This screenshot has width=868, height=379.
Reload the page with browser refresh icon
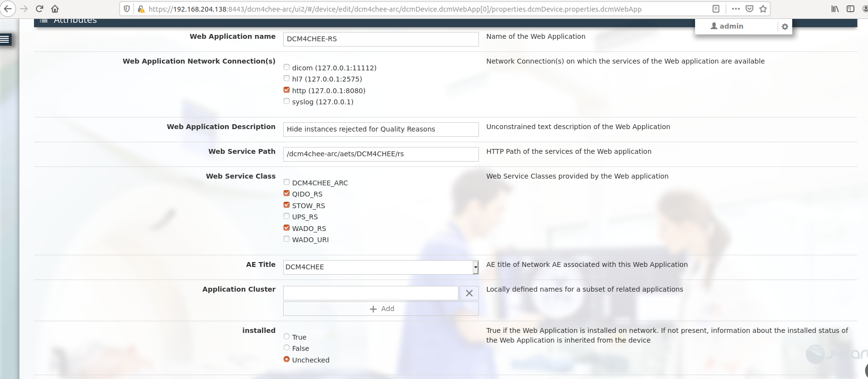[40, 9]
